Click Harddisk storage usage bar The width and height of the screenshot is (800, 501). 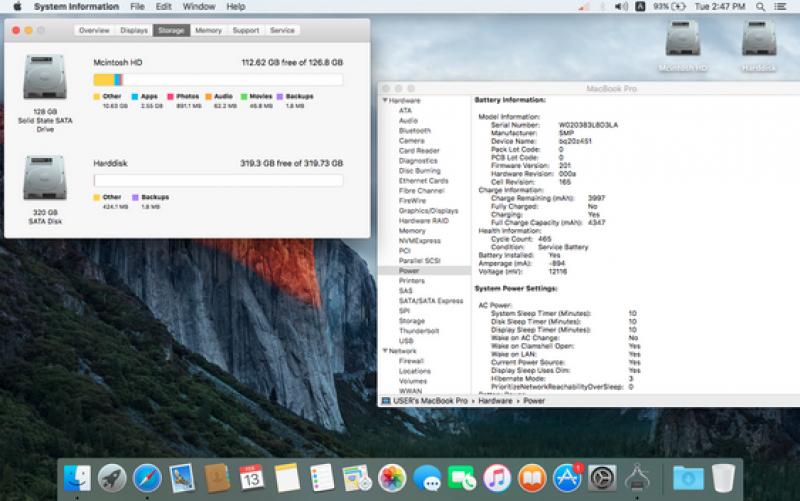(218, 181)
